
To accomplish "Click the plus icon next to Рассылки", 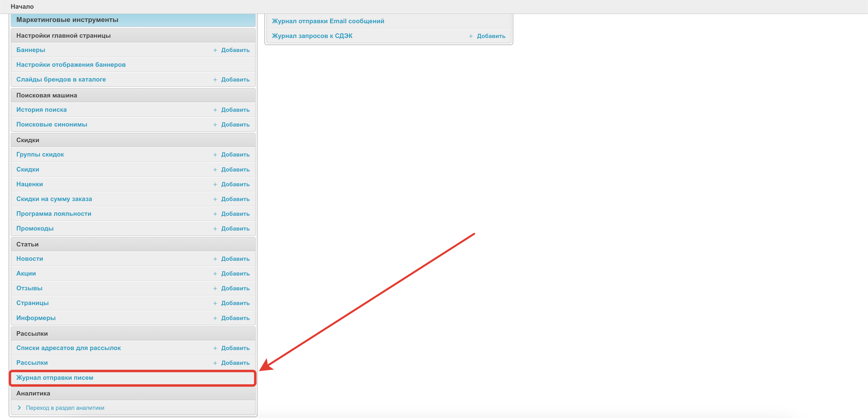I will pyautogui.click(x=215, y=363).
